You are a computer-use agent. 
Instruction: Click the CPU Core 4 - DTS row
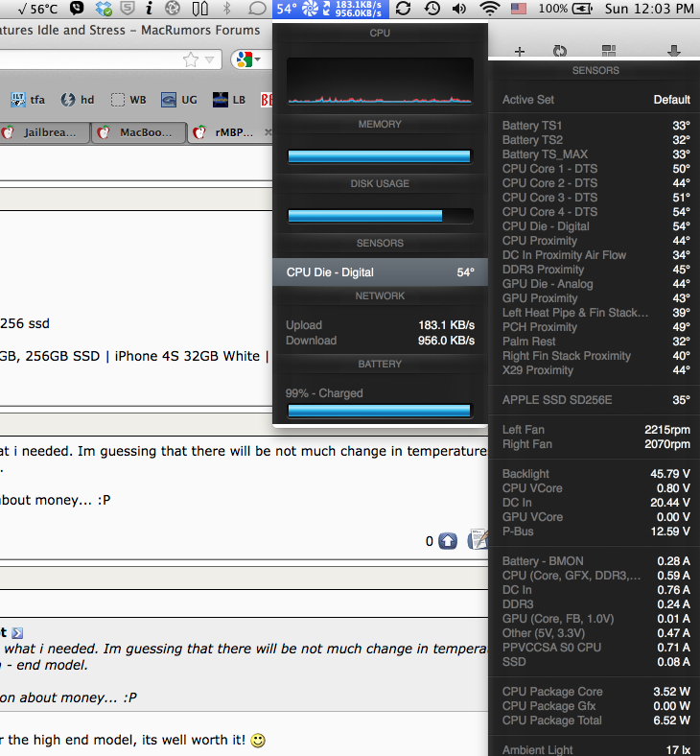pos(595,212)
